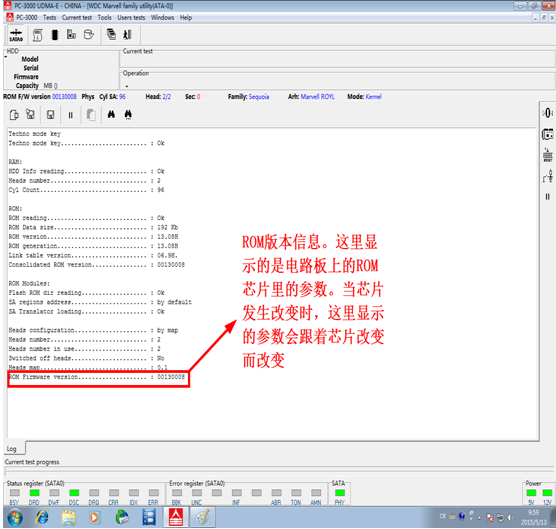The image size is (556, 529).
Task: Open the Windows menu
Action: (162, 17)
